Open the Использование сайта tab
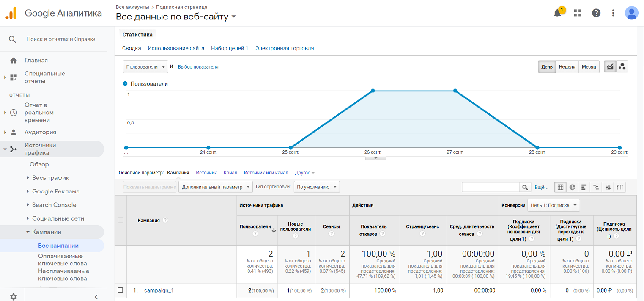Screen dimensions: 644x301 (176, 48)
